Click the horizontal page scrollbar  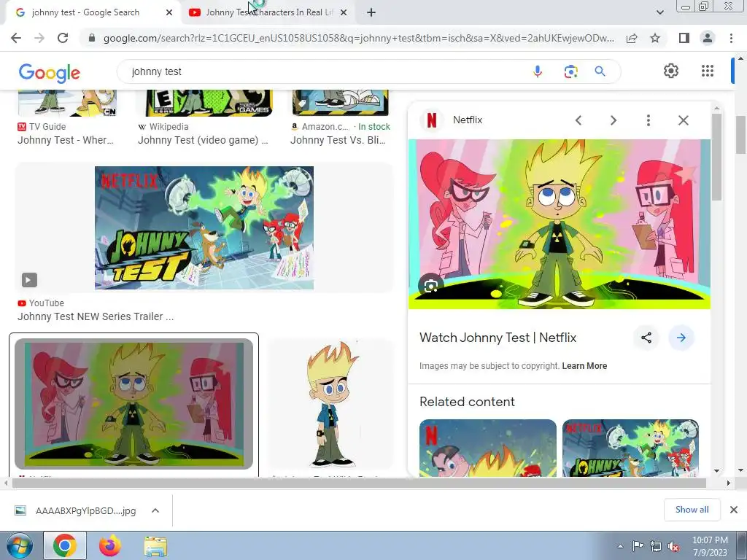(x=359, y=483)
